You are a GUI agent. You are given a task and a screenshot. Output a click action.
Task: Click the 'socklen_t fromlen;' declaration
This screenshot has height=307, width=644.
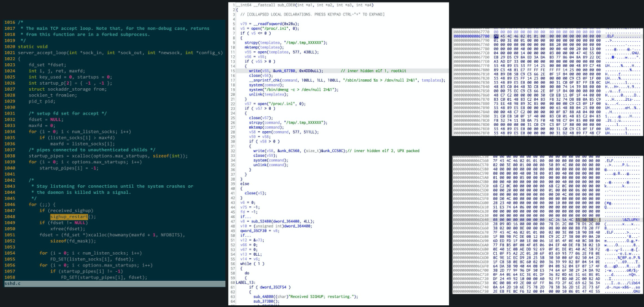click(52, 95)
